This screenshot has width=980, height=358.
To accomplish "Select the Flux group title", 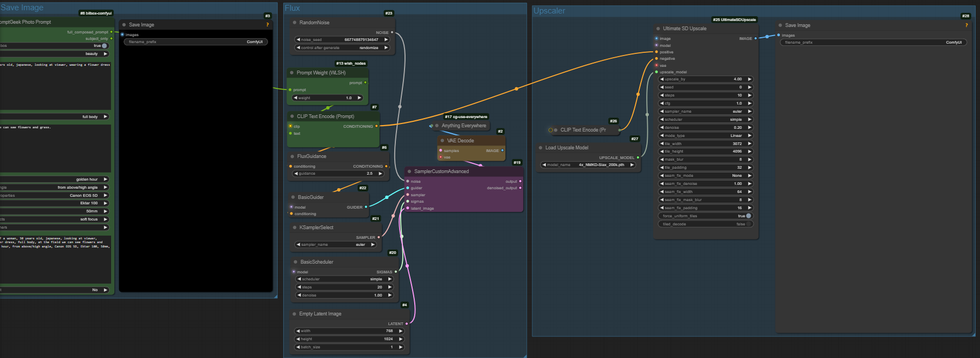I will pyautogui.click(x=292, y=8).
